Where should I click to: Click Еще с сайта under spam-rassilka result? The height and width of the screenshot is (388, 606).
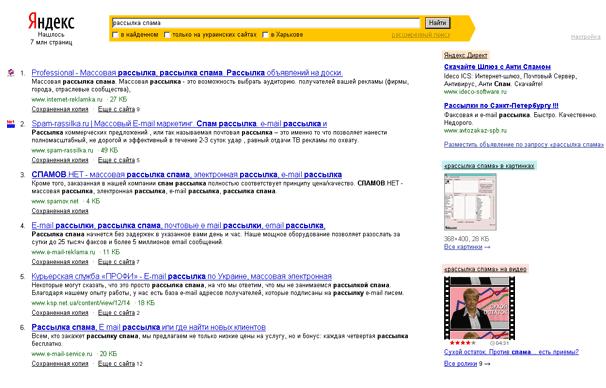click(116, 160)
